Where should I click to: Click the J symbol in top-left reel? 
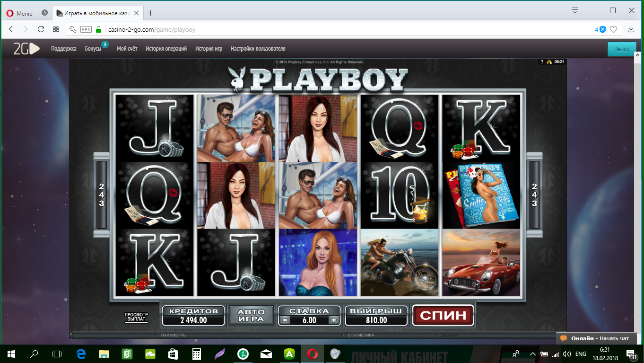click(155, 128)
